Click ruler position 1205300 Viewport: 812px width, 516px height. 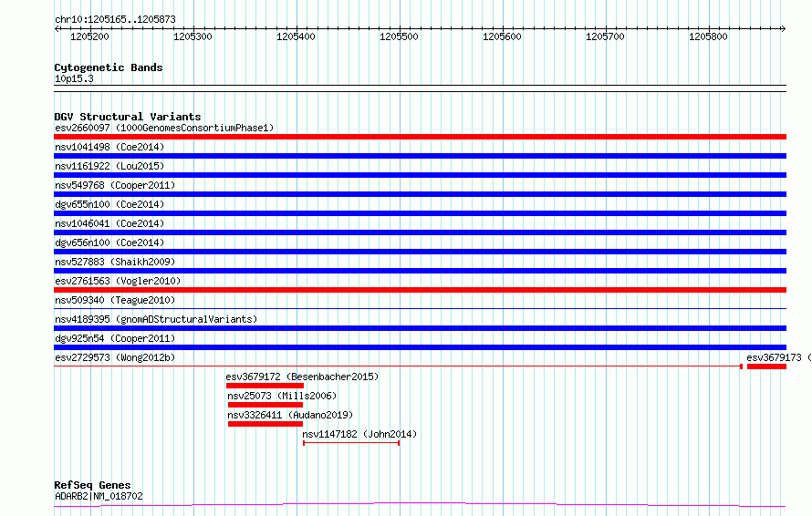(x=193, y=36)
